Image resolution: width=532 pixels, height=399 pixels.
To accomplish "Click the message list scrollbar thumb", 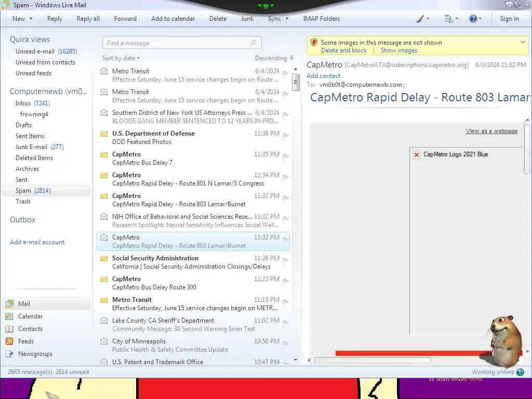I will click(296, 82).
